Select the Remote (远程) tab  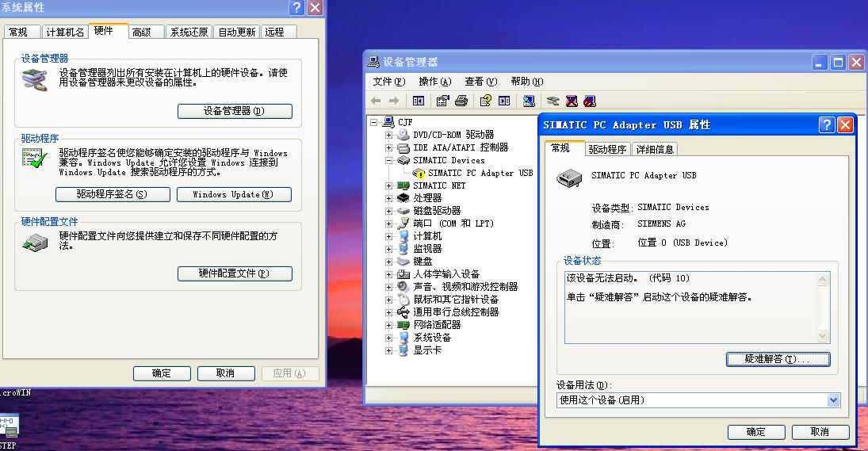click(278, 32)
